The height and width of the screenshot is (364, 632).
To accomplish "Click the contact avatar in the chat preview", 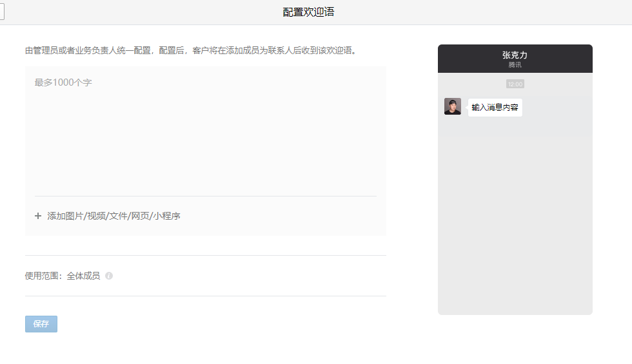I will [453, 106].
